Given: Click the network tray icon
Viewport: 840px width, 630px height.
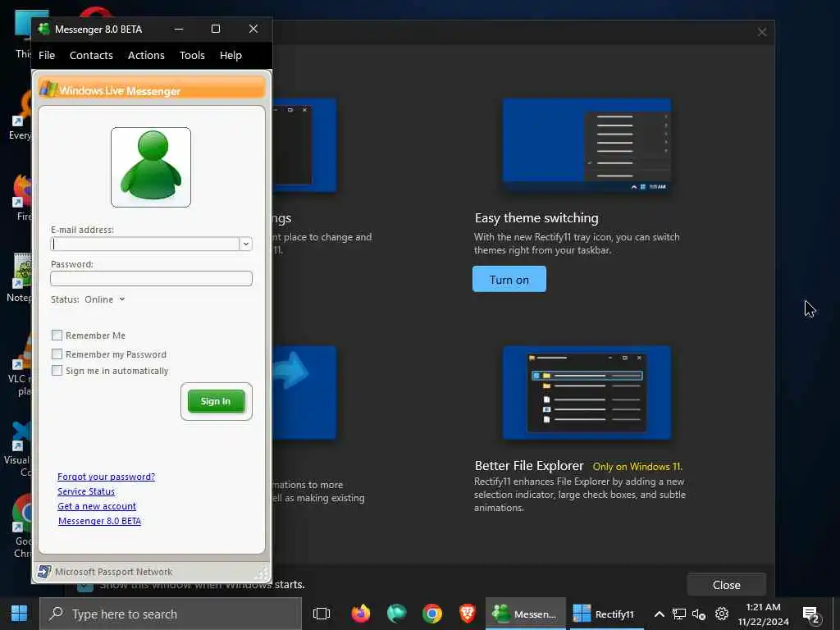Looking at the screenshot, I should tap(679, 614).
